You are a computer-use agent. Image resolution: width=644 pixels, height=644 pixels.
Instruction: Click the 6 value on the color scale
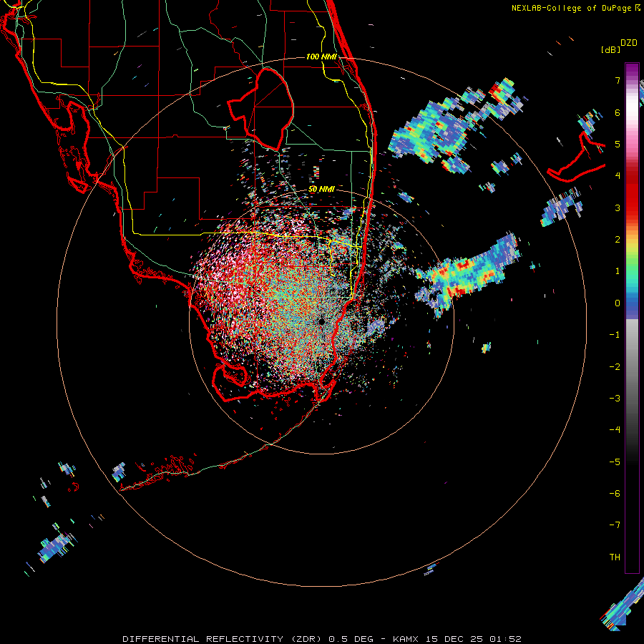[x=618, y=112]
